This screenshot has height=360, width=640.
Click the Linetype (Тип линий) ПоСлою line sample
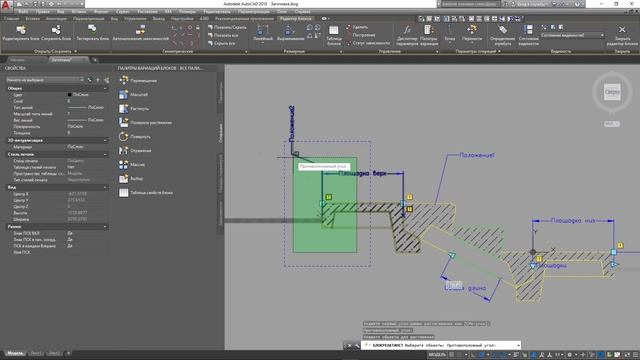[77, 108]
